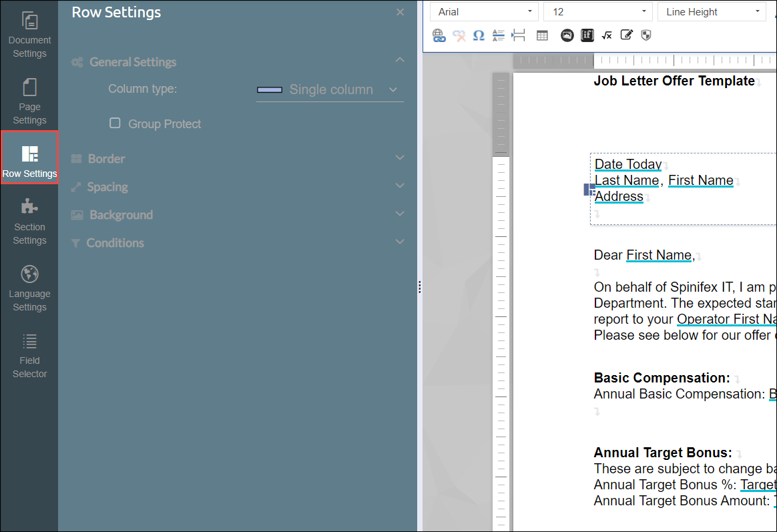Switch to Field Selector tab
This screenshot has height=532, width=777.
point(29,354)
